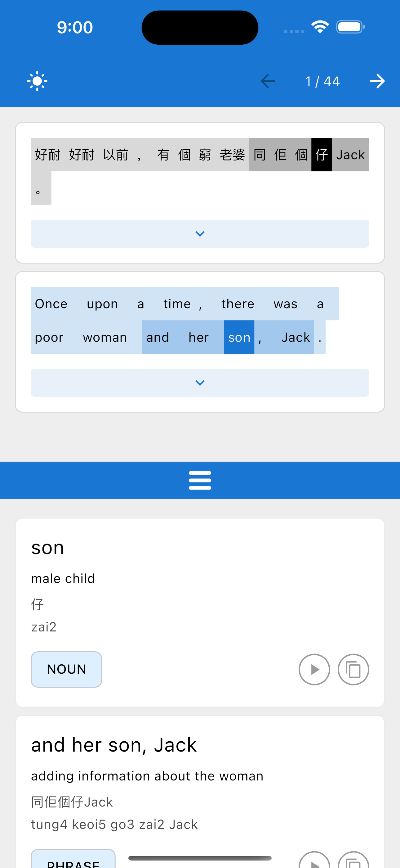Select the highlighted character 仔
This screenshot has width=400, height=868.
[x=322, y=155]
